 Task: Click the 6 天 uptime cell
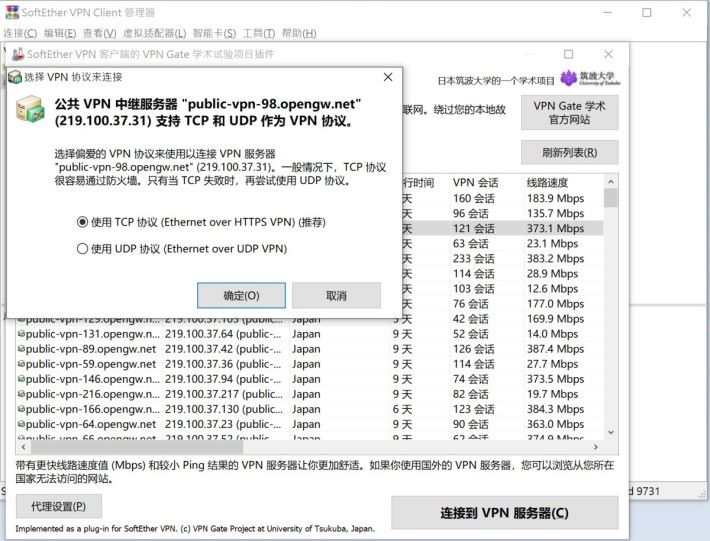tap(402, 409)
